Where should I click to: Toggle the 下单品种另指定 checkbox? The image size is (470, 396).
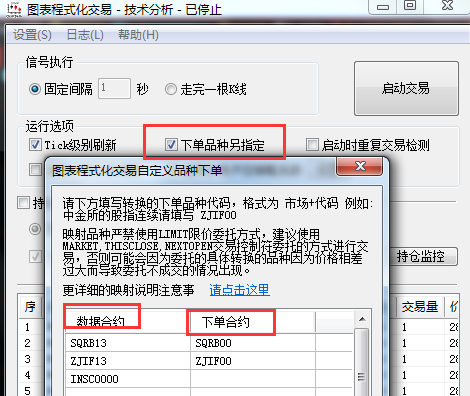[171, 145]
